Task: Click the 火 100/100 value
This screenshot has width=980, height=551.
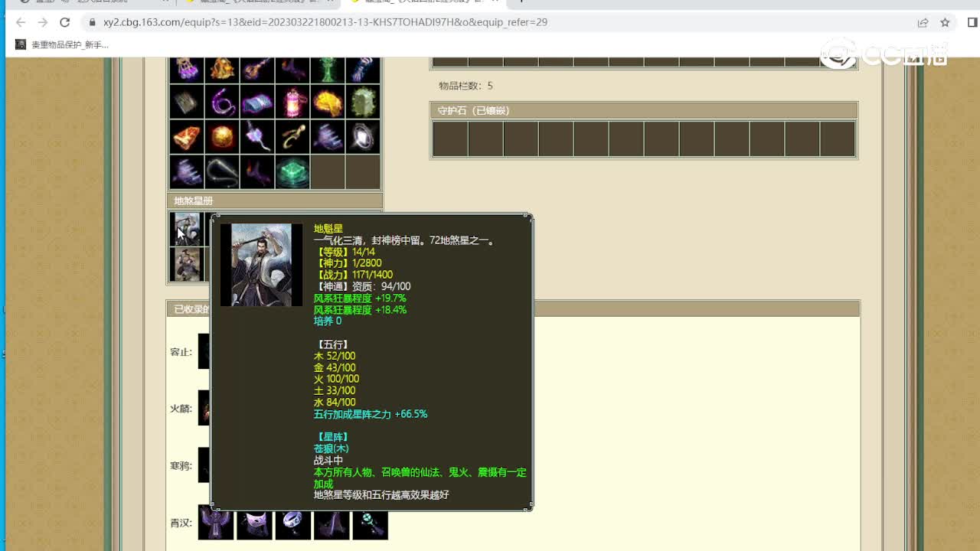Action: click(337, 379)
